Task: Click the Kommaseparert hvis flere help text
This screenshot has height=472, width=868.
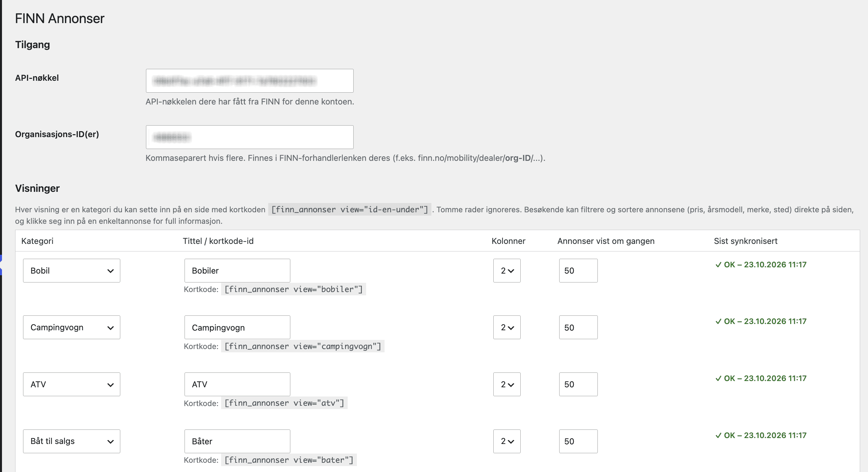Action: [345, 158]
